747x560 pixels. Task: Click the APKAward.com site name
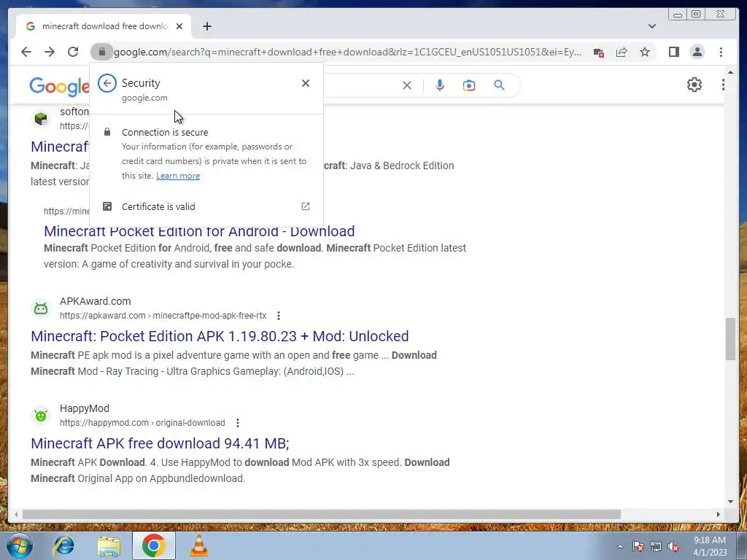tap(96, 301)
